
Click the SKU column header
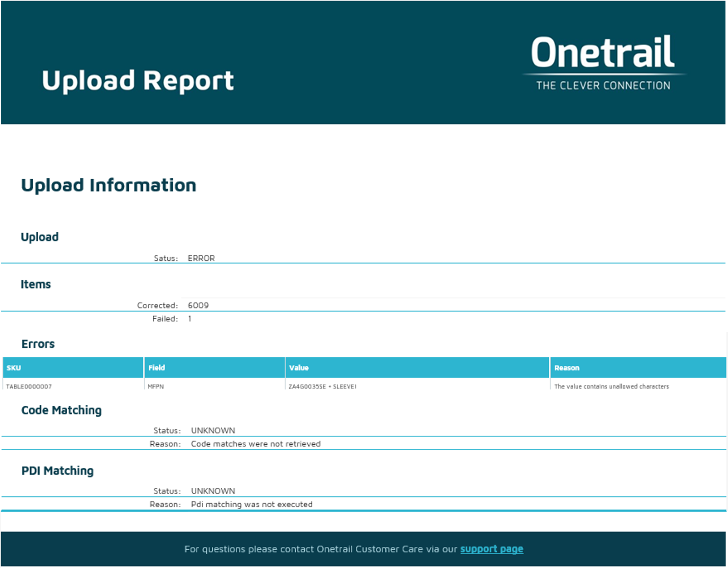coord(14,368)
